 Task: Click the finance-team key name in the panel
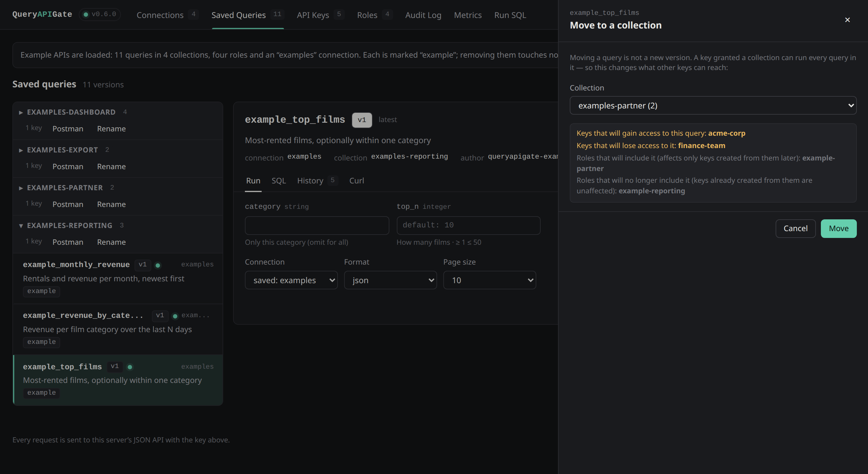pos(702,145)
